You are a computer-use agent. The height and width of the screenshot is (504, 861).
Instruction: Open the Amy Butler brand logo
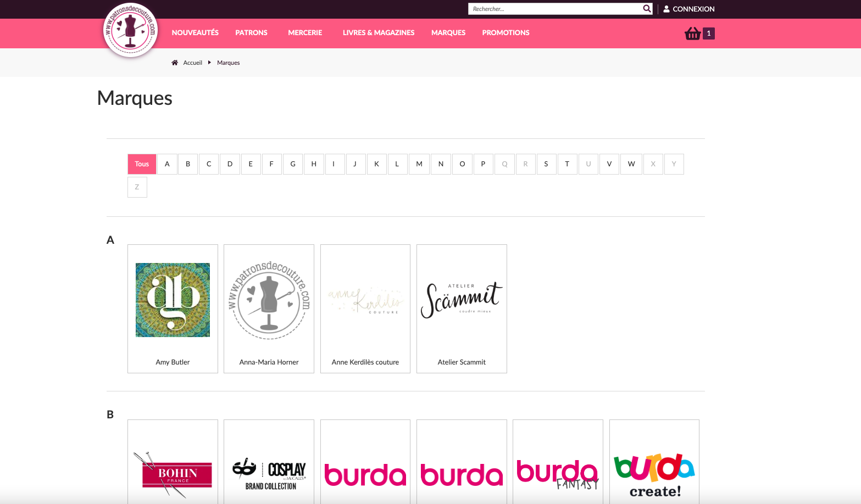click(x=173, y=300)
